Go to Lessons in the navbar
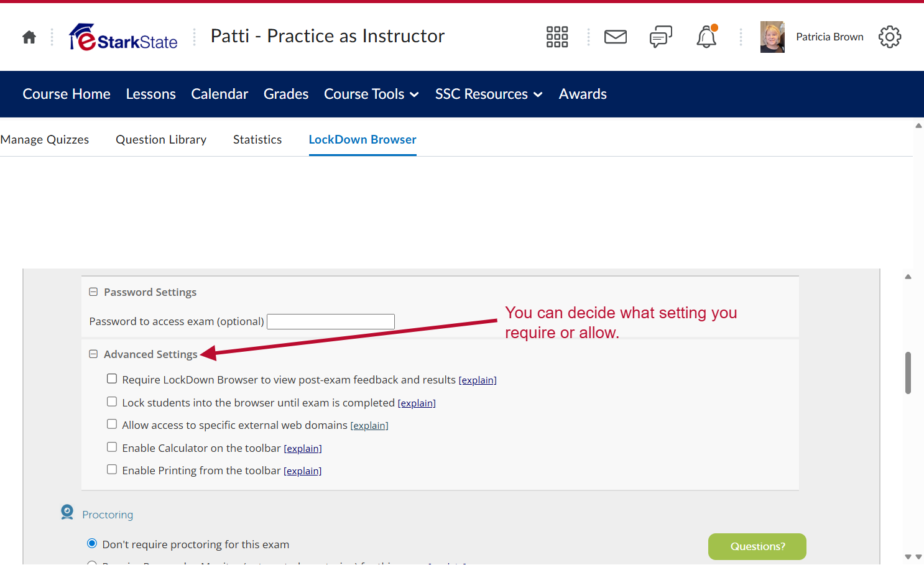The height and width of the screenshot is (565, 924). [151, 94]
